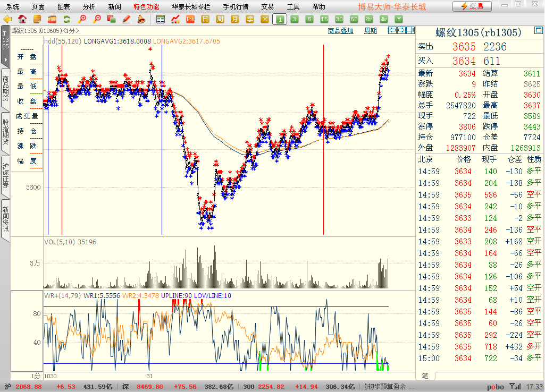Click the red-green overlapping windows icon
Screen dimensions: 545x392
(112, 19)
